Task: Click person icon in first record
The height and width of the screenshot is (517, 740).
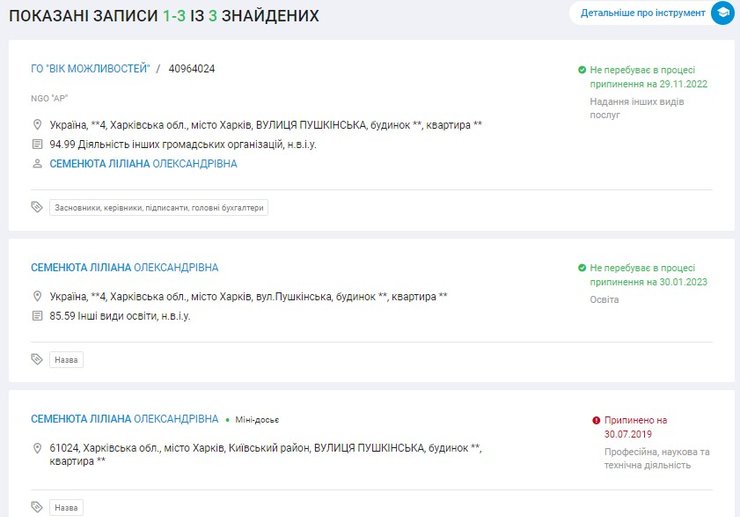Action: tap(38, 163)
